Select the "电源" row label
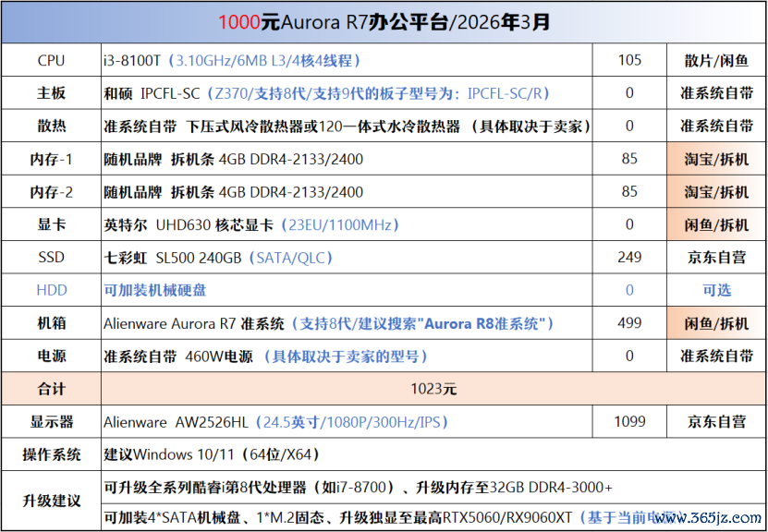 coord(51,356)
